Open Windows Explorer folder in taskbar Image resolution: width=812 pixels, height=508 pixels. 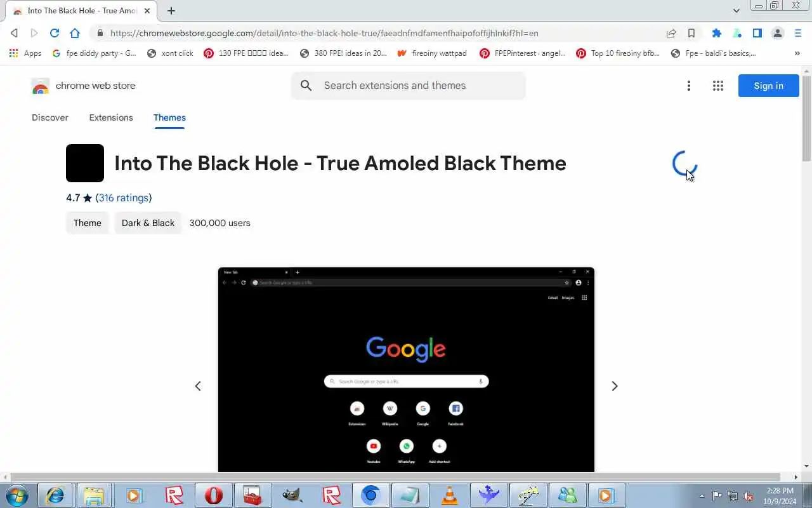coord(94,495)
